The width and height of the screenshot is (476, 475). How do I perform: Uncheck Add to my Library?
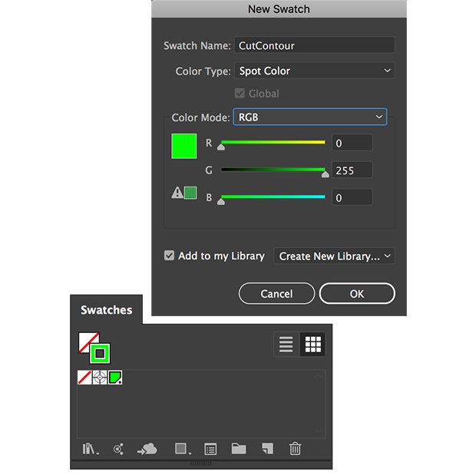(x=169, y=256)
